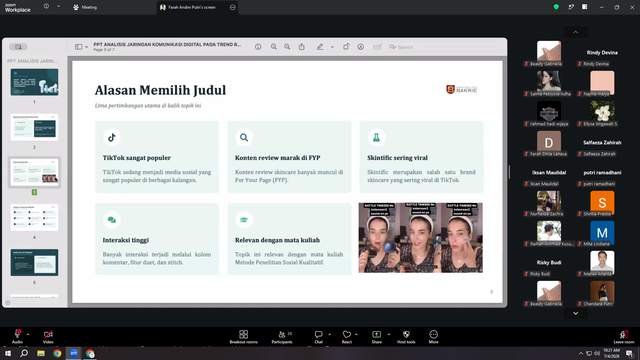Toggle the Zoom layout view icon
The width and height of the screenshot is (640, 360).
(x=585, y=7)
